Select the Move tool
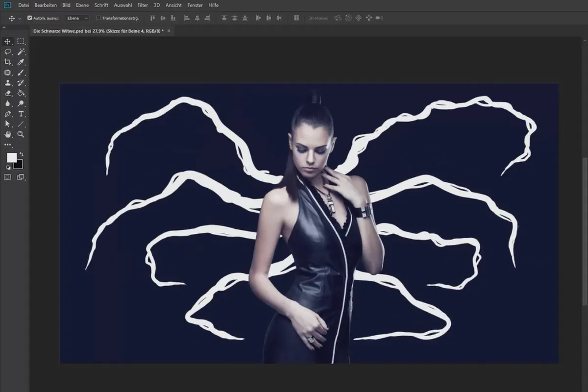 [x=8, y=42]
